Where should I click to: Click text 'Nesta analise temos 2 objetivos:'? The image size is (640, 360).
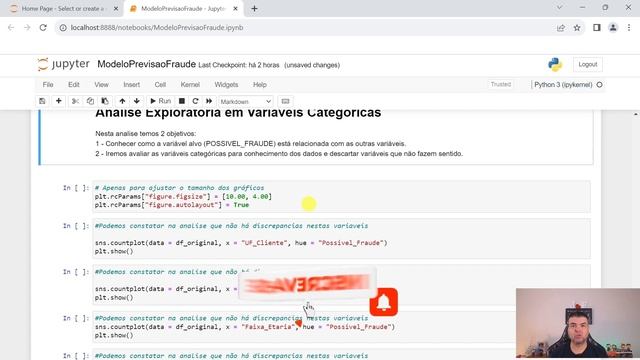146,134
